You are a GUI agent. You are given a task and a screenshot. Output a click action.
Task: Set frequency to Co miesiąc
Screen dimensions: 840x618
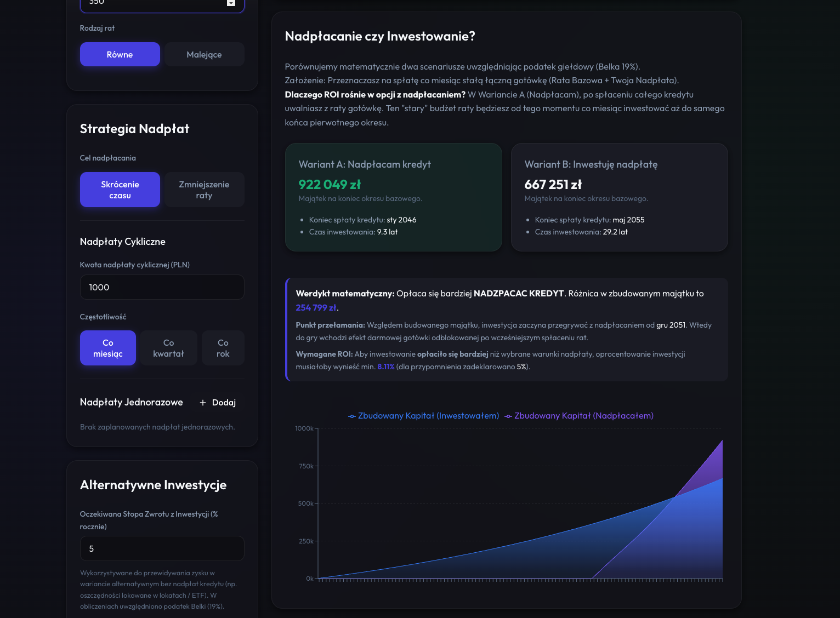[x=108, y=348]
